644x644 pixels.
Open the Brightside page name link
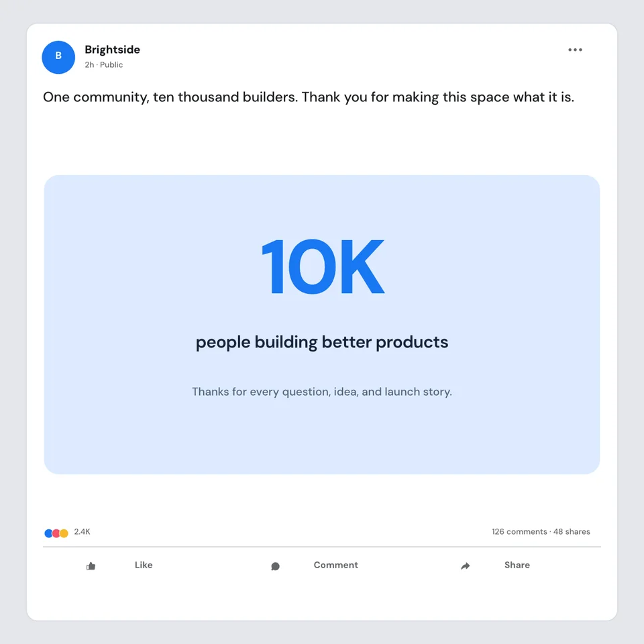pyautogui.click(x=112, y=50)
